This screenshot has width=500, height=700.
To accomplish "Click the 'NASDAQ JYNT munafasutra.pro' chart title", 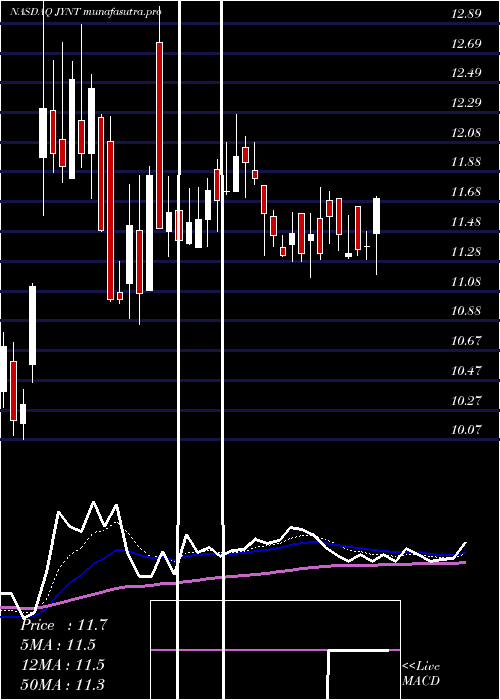I will [85, 12].
